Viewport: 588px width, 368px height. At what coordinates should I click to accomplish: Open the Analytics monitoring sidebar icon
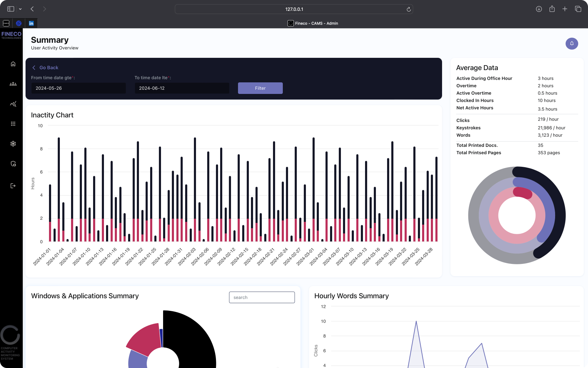coord(13,104)
